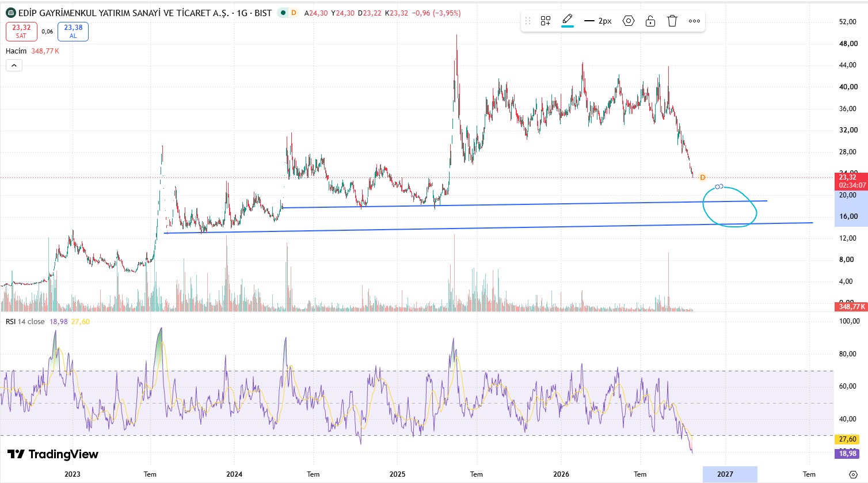Viewport: 868px width, 483px height.
Task: Open drawing settings hexagon icon
Action: click(x=629, y=21)
